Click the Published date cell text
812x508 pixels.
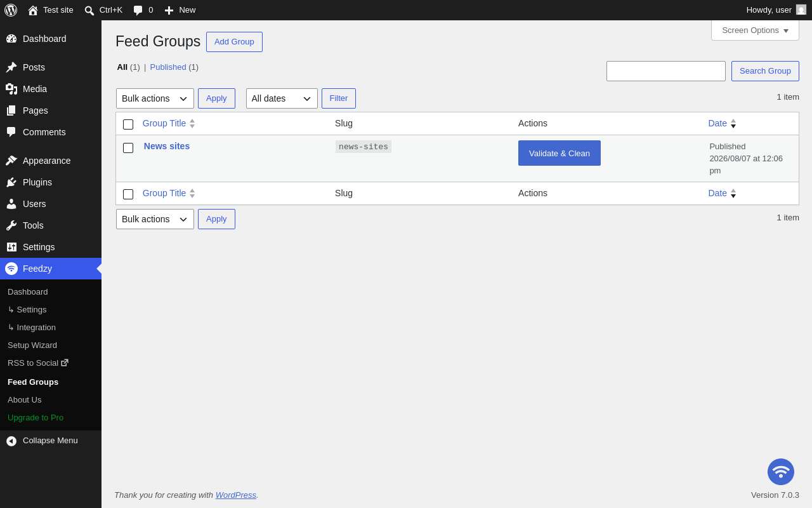coord(746,158)
